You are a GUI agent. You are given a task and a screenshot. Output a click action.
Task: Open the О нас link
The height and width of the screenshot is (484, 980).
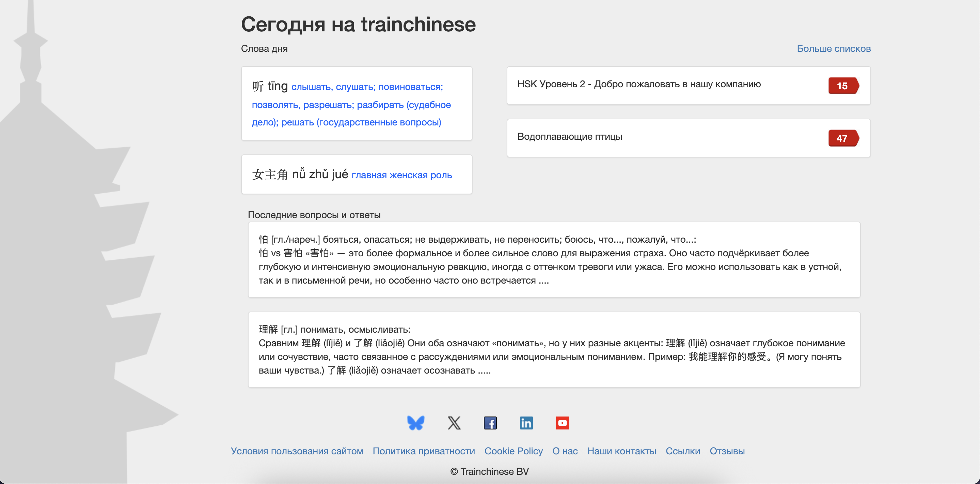(565, 451)
